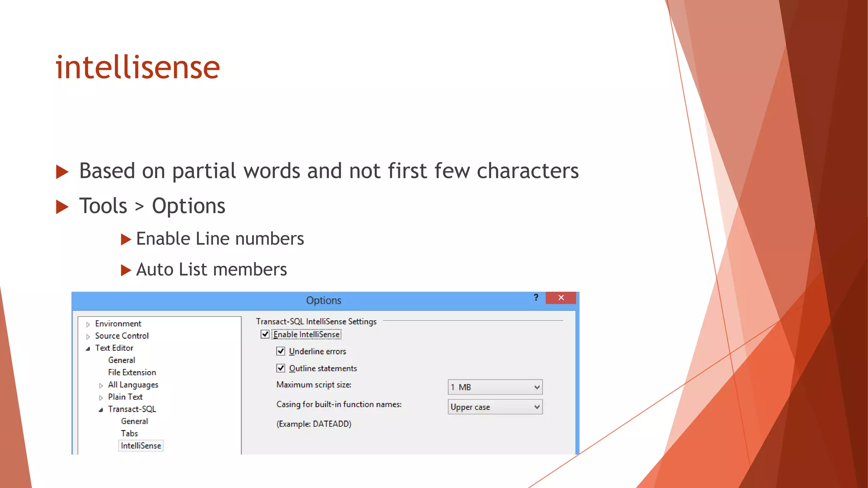The width and height of the screenshot is (868, 488).
Task: Open the Maximum script size dropdown
Action: click(495, 387)
